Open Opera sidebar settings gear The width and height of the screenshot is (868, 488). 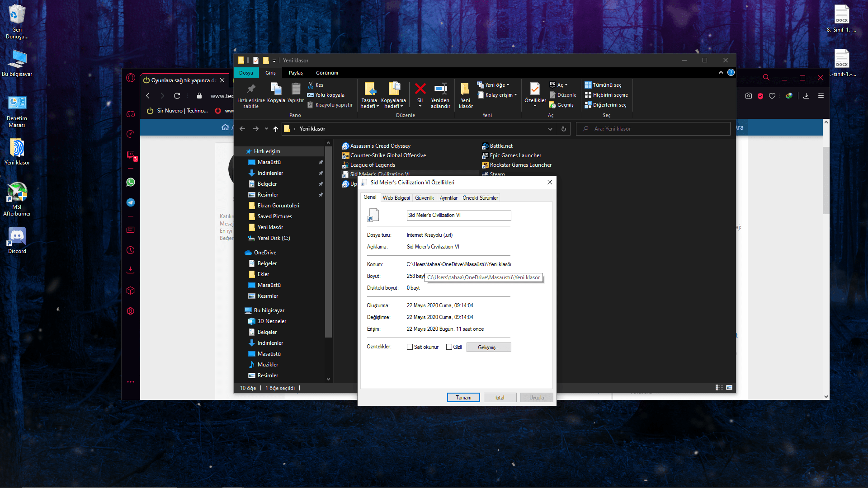click(131, 311)
